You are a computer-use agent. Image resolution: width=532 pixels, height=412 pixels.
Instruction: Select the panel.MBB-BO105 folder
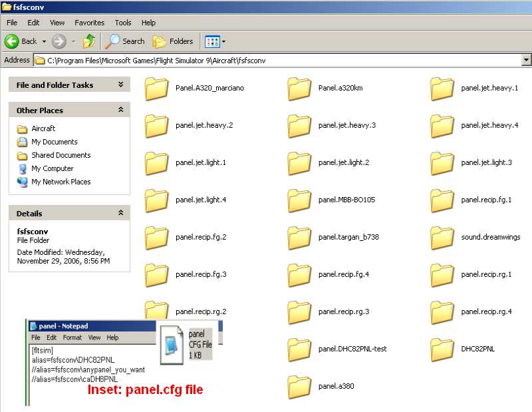click(300, 200)
